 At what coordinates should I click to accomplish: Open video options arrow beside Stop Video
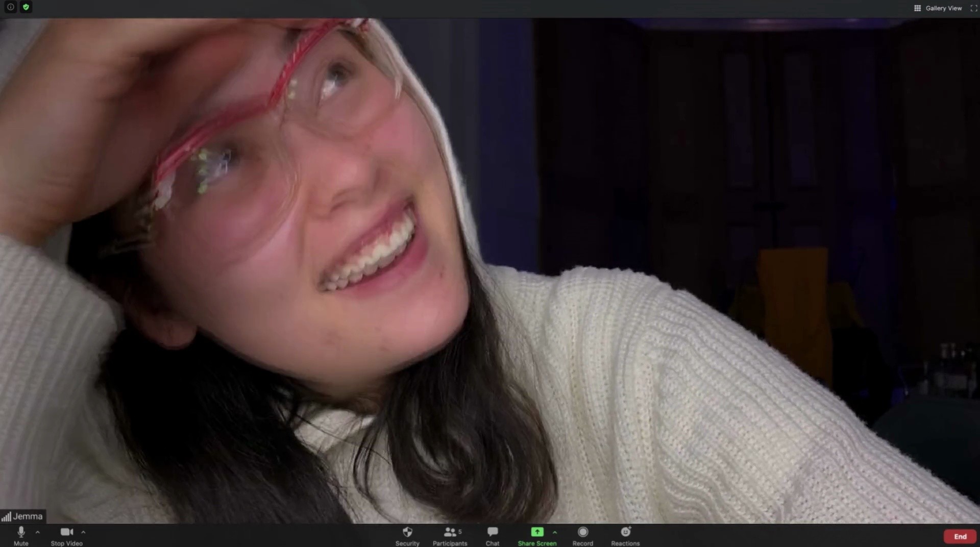point(83,532)
